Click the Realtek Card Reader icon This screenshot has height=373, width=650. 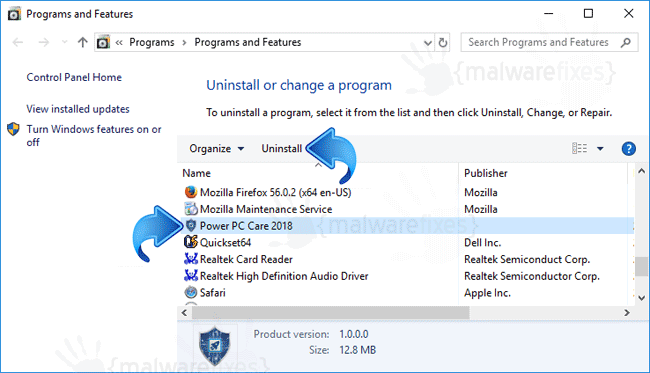coord(191,259)
